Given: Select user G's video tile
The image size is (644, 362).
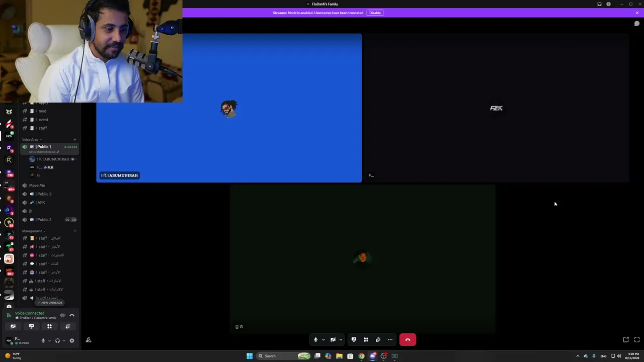Looking at the screenshot, I should [x=363, y=259].
